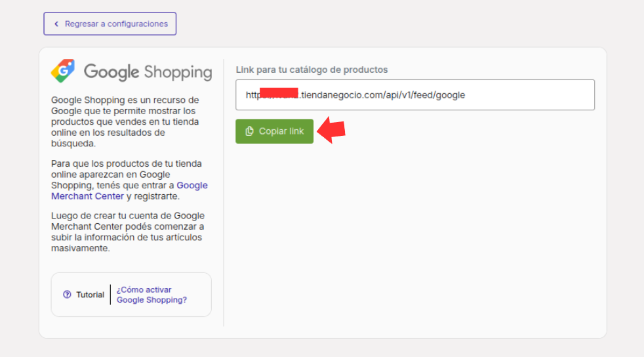Click the Tutorial question mark icon

(x=67, y=295)
